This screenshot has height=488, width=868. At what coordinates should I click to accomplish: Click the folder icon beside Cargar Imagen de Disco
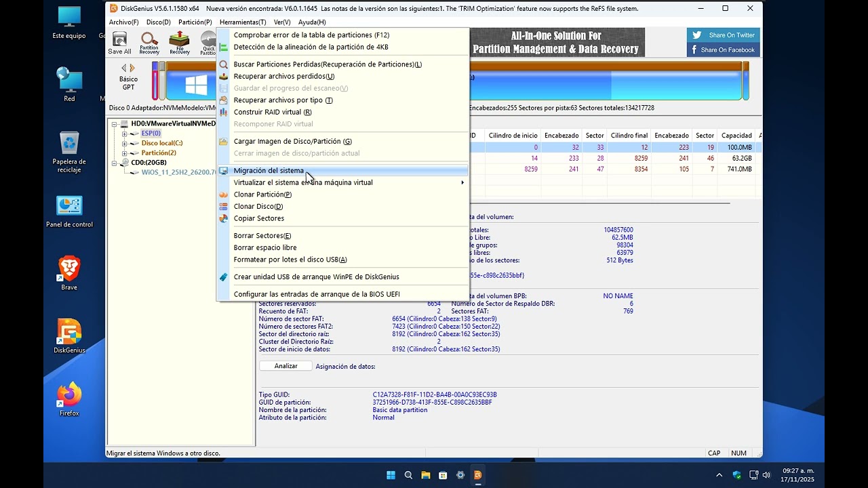pyautogui.click(x=224, y=142)
